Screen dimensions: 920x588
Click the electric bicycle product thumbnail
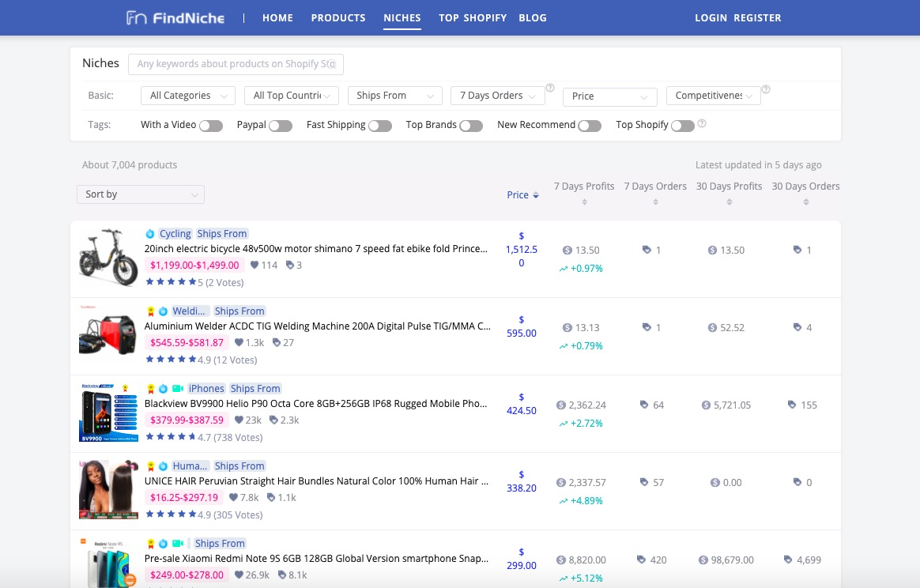[108, 257]
